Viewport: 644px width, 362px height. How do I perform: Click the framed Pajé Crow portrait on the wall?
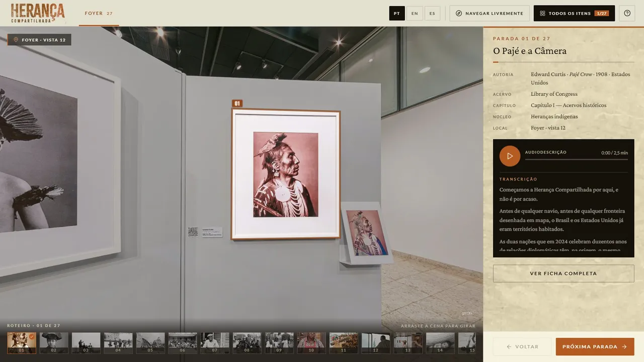tap(286, 174)
